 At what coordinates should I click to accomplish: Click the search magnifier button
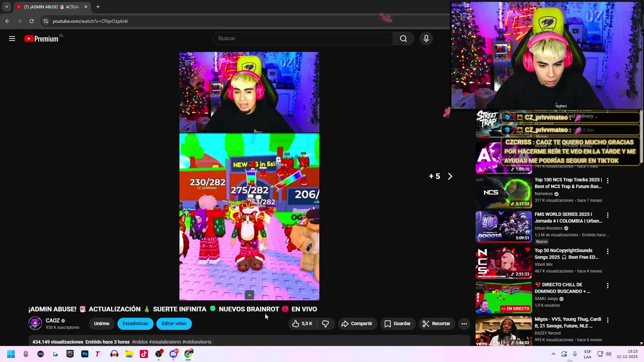point(403,39)
